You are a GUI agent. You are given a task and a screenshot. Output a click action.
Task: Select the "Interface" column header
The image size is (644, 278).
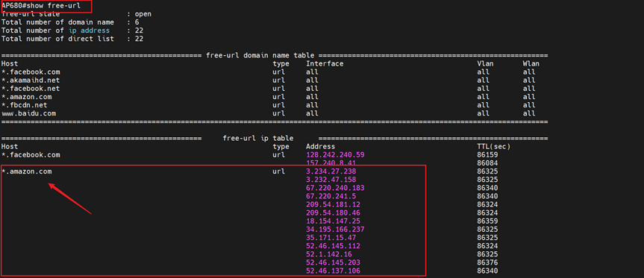325,63
